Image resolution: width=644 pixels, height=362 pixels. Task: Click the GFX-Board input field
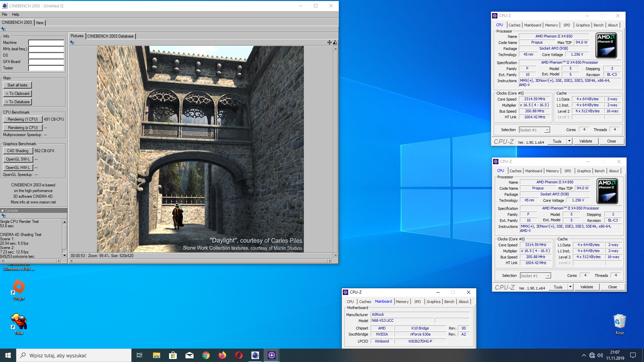click(x=46, y=62)
